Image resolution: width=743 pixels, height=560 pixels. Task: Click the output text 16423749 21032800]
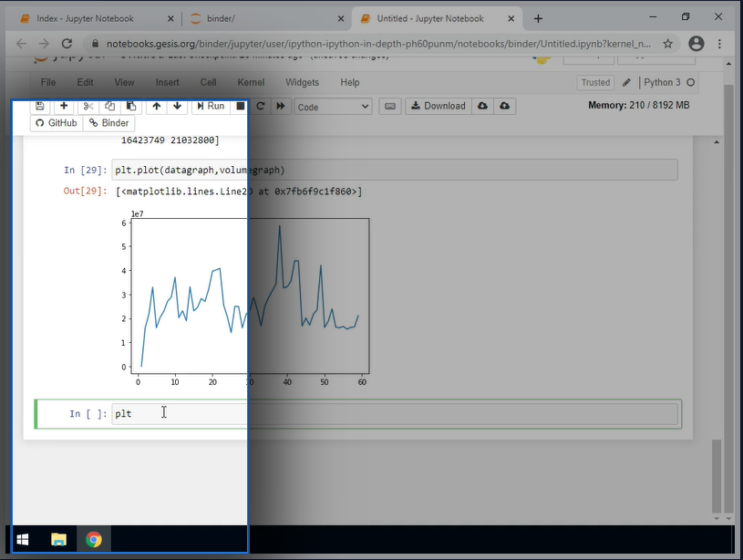tap(170, 140)
